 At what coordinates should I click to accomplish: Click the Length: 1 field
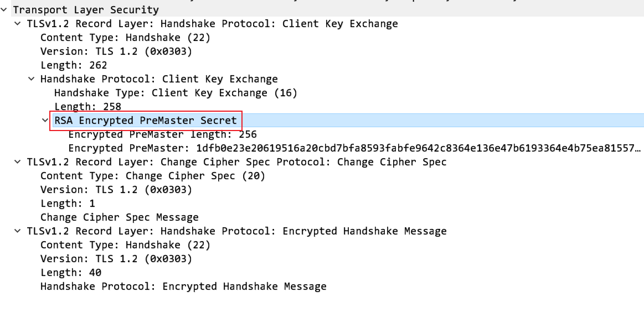(x=68, y=204)
